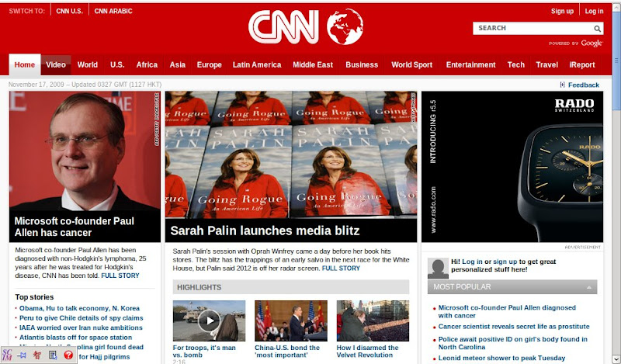Click the red SCIM help question icon
Image resolution: width=621 pixels, height=364 pixels.
point(68,355)
